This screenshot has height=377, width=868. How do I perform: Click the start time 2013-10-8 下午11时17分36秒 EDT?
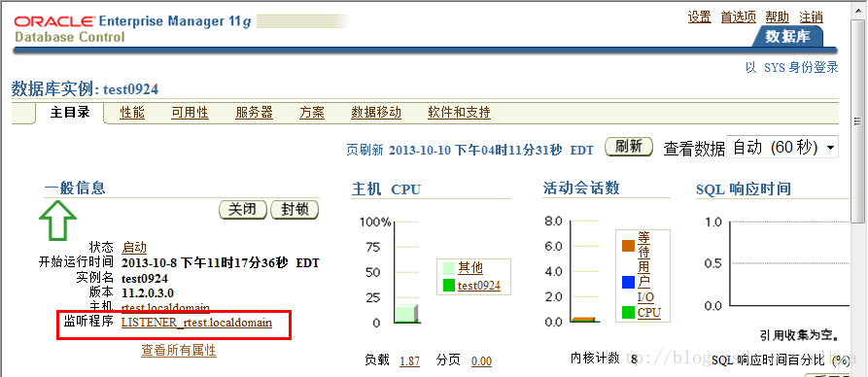[221, 262]
